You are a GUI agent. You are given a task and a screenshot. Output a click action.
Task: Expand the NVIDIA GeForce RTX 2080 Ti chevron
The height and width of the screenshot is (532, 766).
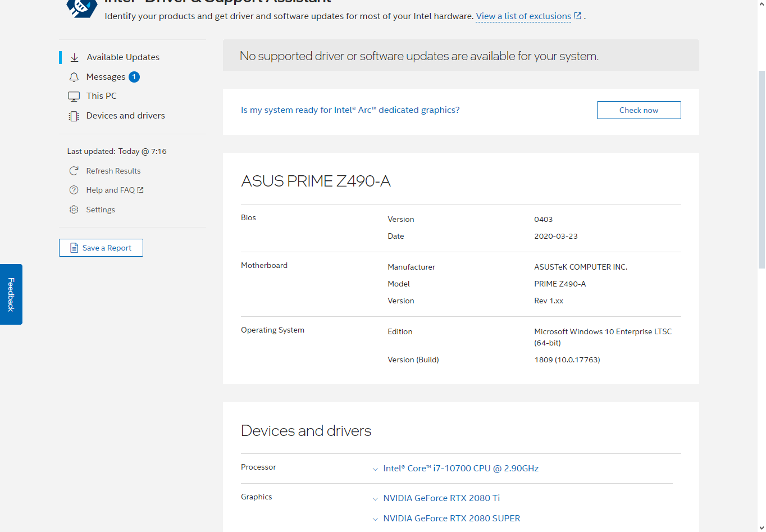[x=375, y=499]
